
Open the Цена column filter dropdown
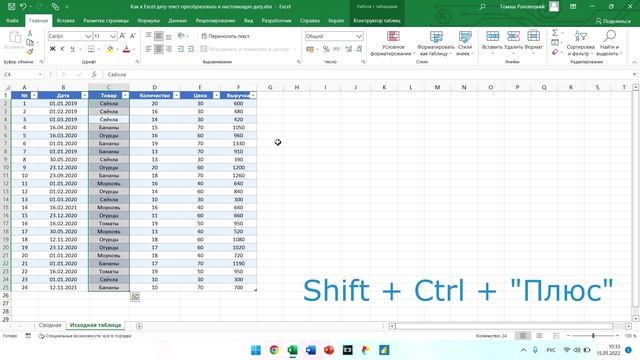(216, 95)
